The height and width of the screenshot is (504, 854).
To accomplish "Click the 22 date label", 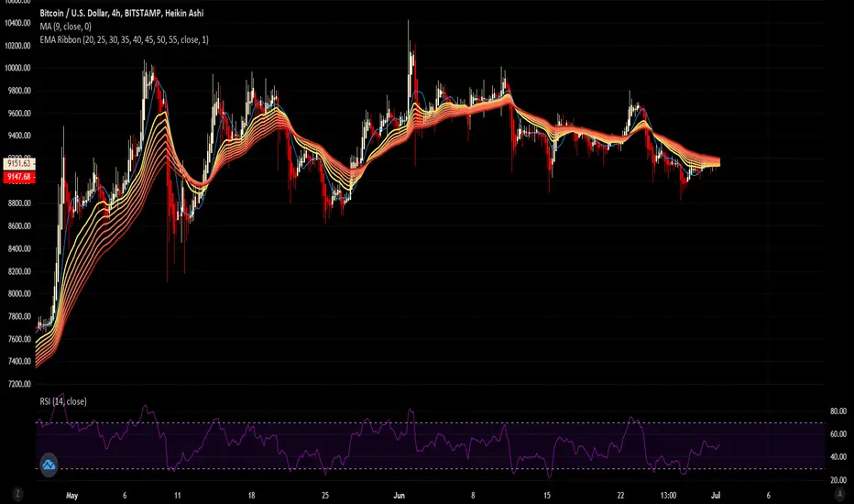I will pyautogui.click(x=621, y=495).
